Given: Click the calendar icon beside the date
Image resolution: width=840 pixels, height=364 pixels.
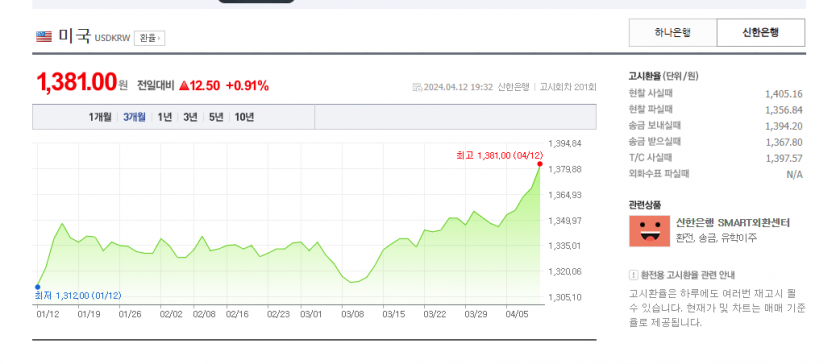Looking at the screenshot, I should click(417, 87).
